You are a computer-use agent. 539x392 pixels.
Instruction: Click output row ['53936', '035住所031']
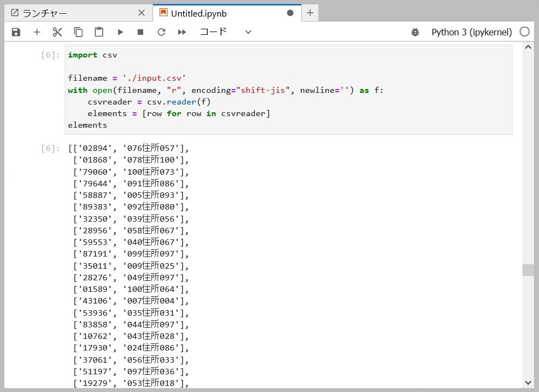pos(131,313)
